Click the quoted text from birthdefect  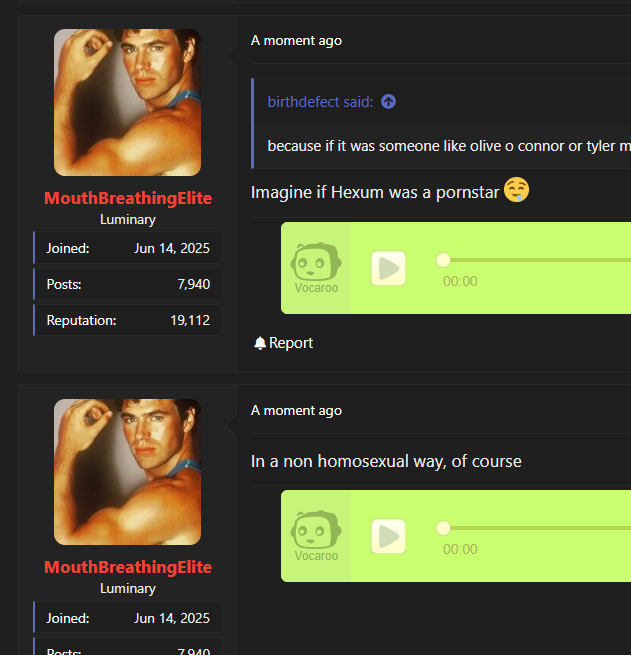(449, 146)
